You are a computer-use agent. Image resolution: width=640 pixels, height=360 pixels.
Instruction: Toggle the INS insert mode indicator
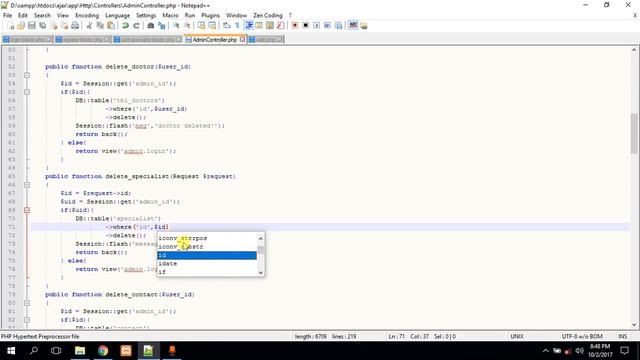(x=622, y=336)
